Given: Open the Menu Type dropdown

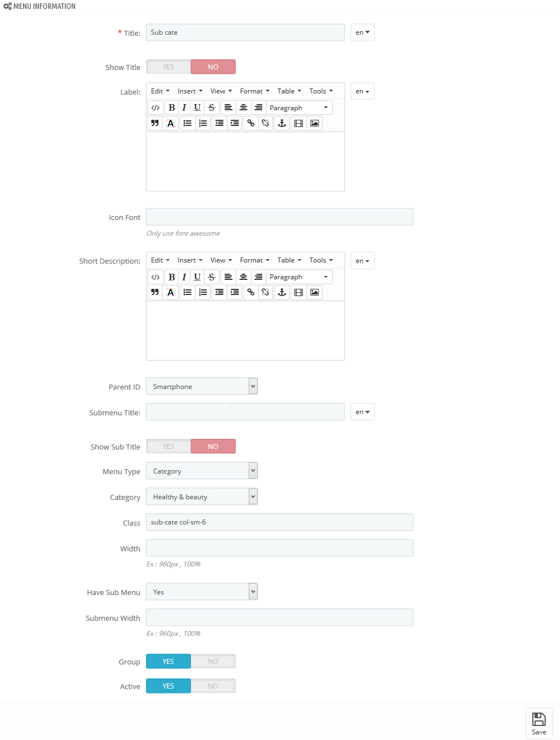Looking at the screenshot, I should click(202, 471).
